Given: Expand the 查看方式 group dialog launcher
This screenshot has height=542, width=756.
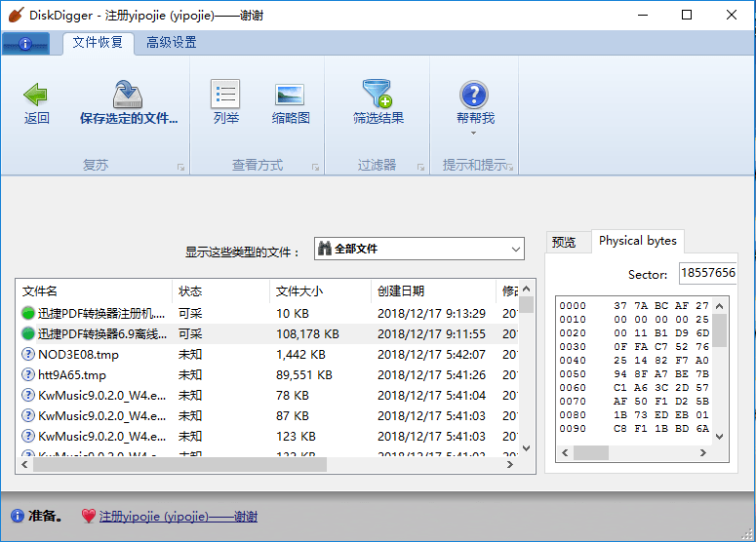Looking at the screenshot, I should point(315,168).
